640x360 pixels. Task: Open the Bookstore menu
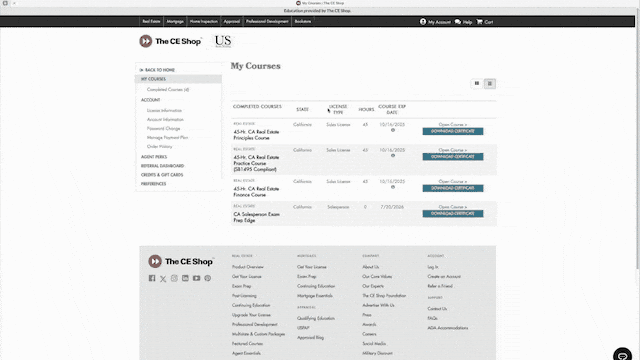[x=303, y=21]
